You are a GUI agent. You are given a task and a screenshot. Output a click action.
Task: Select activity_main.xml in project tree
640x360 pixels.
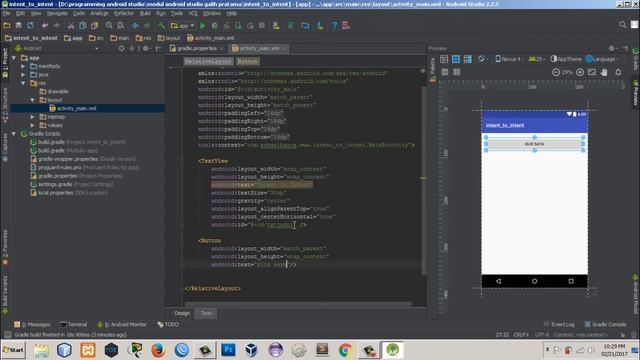(x=76, y=109)
